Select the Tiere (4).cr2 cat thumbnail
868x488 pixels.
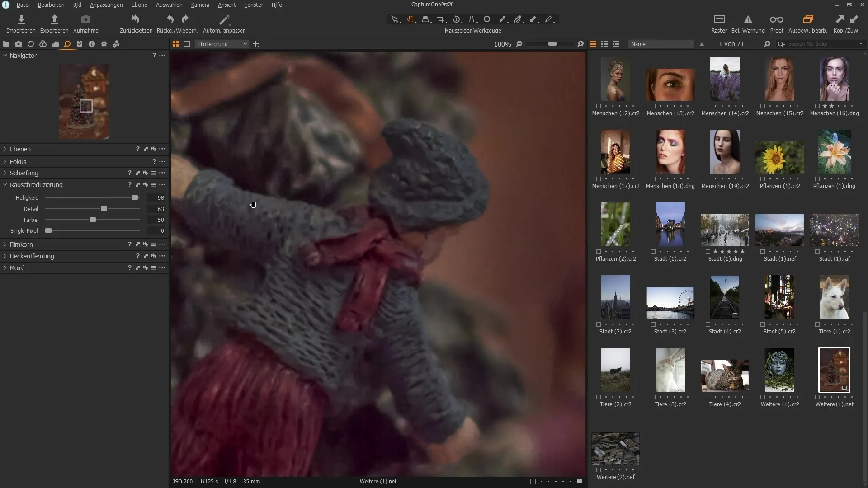point(725,375)
